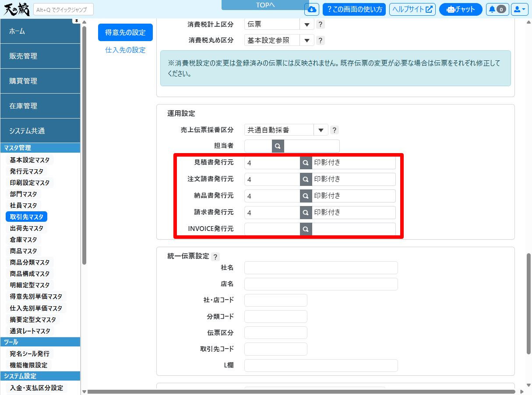Click search icon for INVOICE発行元

306,229
